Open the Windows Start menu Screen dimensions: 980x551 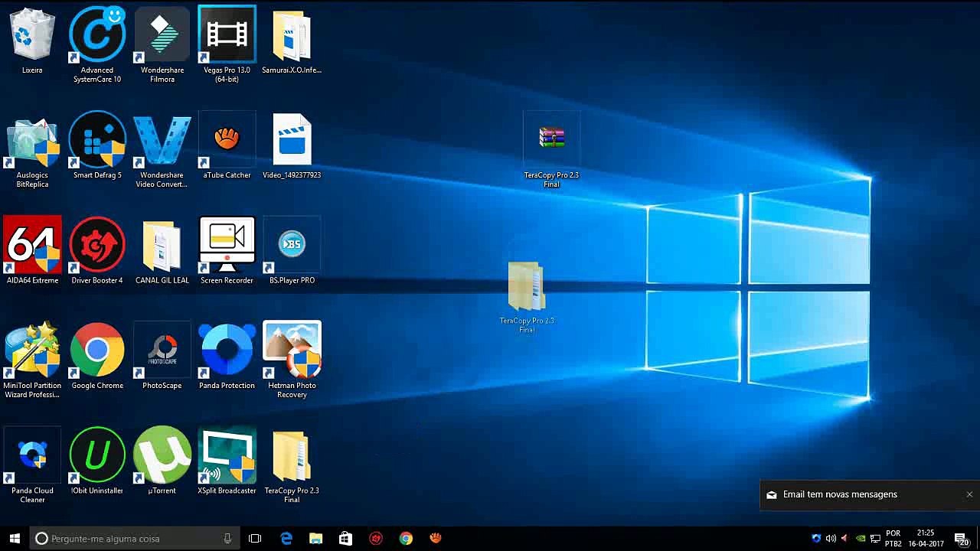tap(15, 539)
